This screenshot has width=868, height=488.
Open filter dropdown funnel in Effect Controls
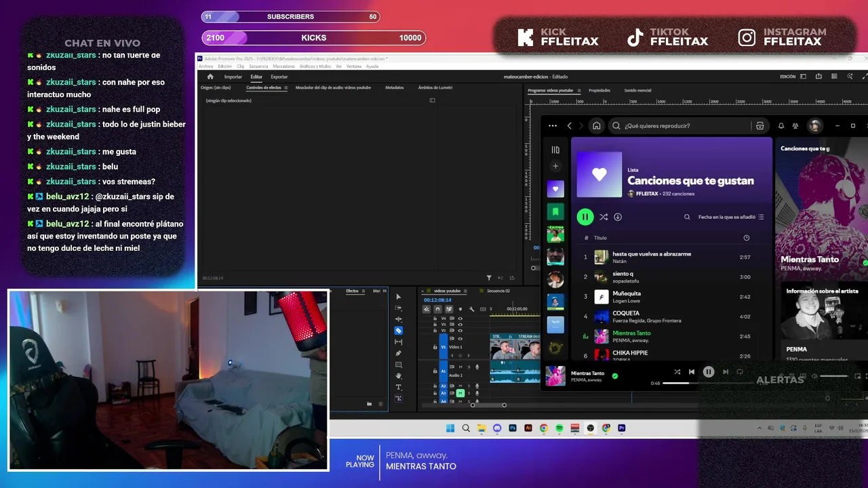point(489,277)
